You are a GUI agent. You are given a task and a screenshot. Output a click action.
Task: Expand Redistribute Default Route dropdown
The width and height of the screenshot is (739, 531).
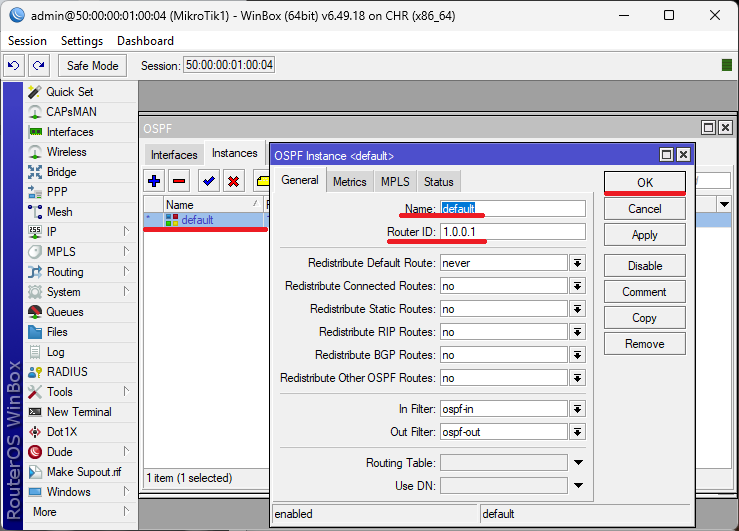[577, 263]
